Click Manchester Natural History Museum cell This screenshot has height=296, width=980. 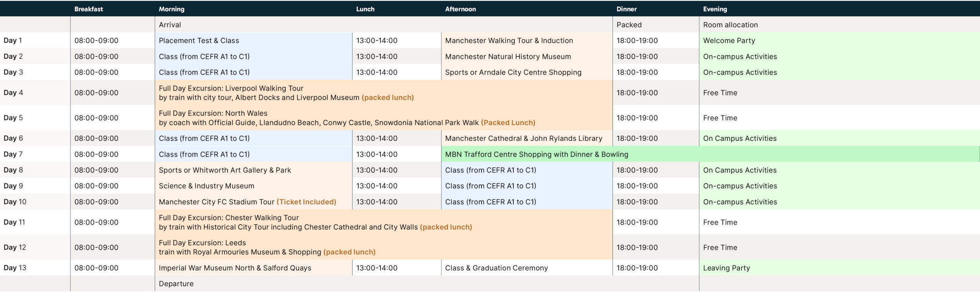click(x=508, y=56)
